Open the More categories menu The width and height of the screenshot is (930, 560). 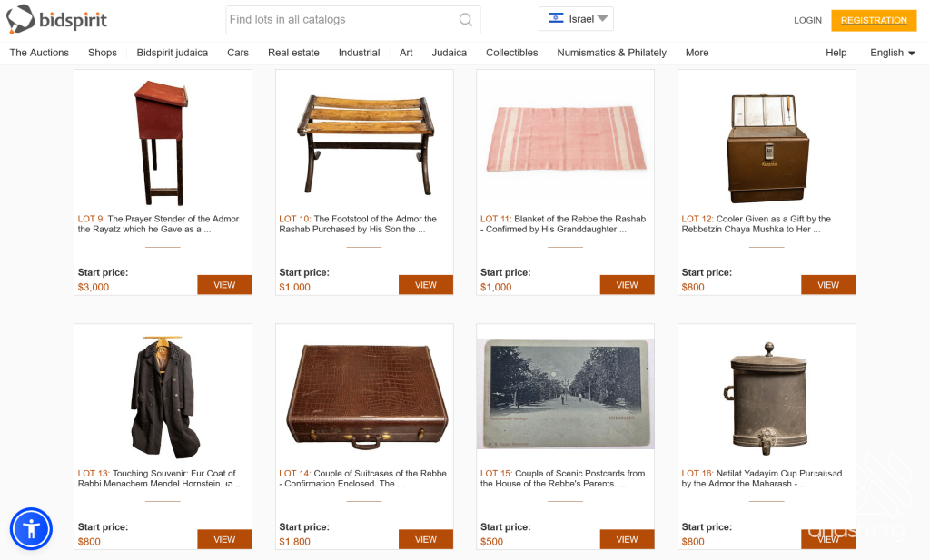pos(697,53)
